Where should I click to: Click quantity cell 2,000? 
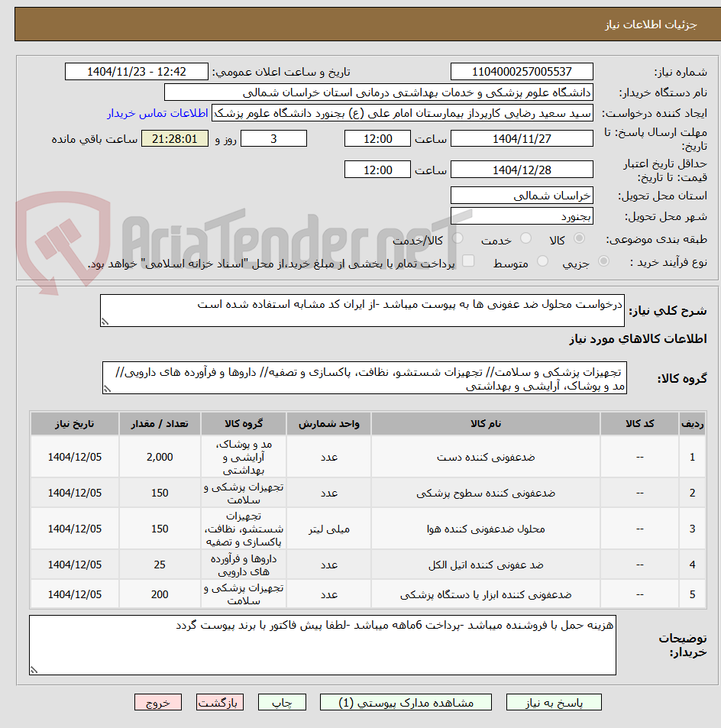[160, 458]
